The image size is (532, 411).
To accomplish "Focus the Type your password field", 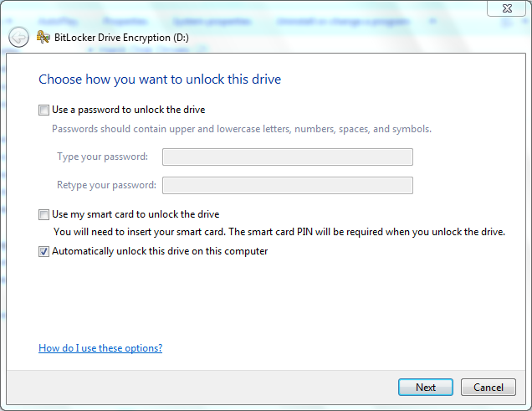I will pos(288,157).
